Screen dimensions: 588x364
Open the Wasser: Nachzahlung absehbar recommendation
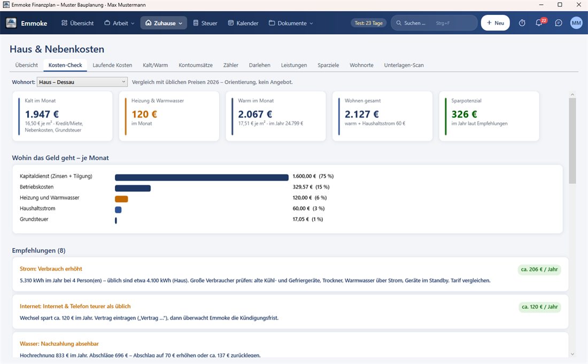point(290,345)
